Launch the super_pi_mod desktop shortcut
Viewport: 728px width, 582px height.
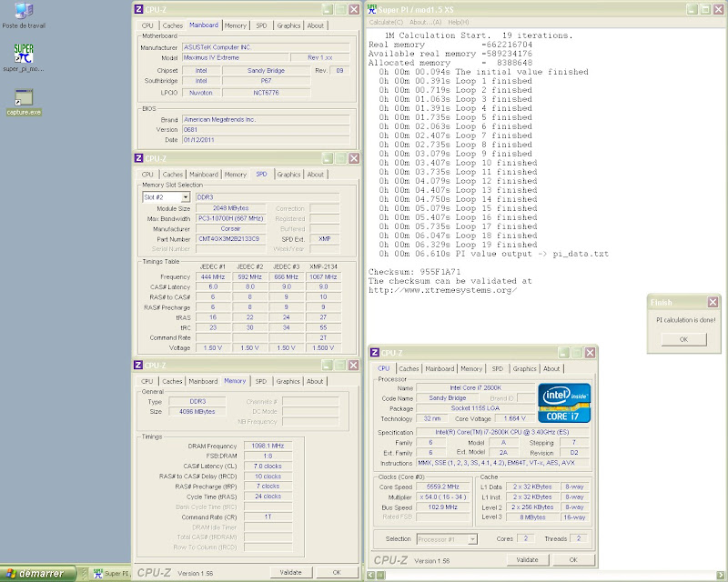[x=25, y=52]
